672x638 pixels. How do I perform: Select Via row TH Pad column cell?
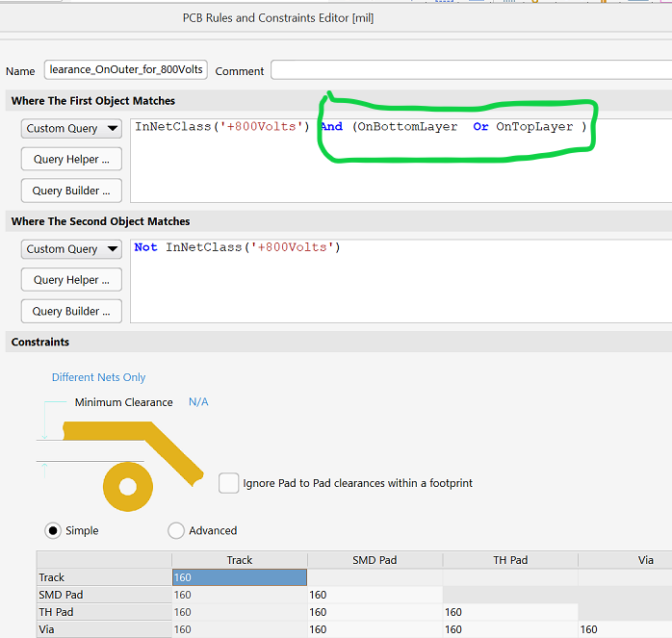(510, 629)
